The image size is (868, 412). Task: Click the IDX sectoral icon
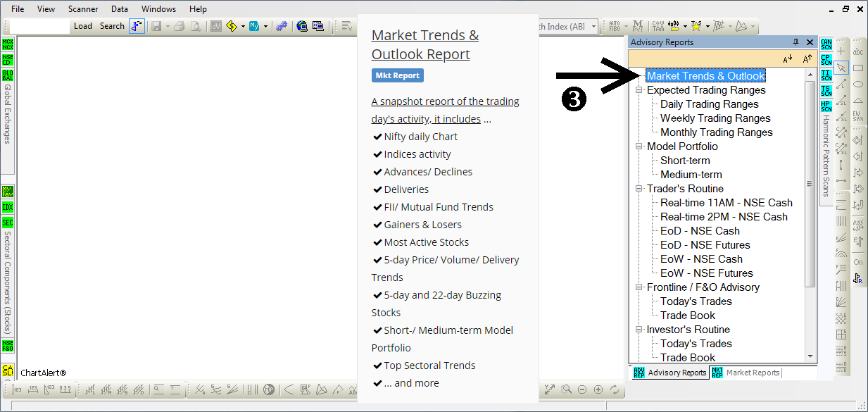[8, 207]
